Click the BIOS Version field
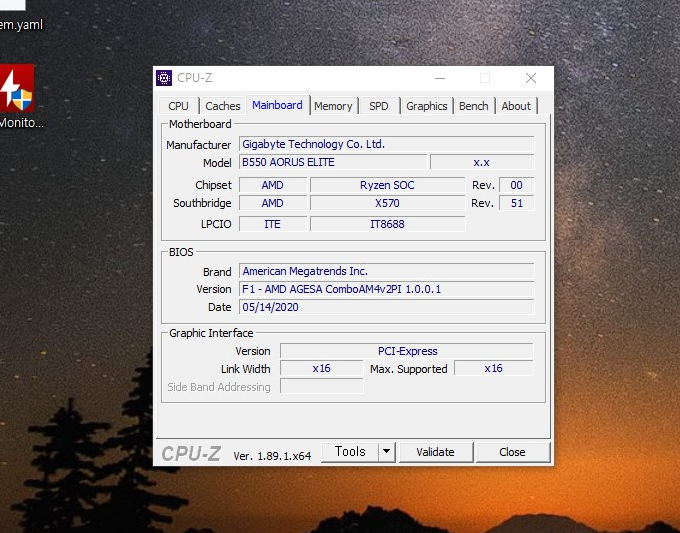680x533 pixels. click(x=386, y=289)
